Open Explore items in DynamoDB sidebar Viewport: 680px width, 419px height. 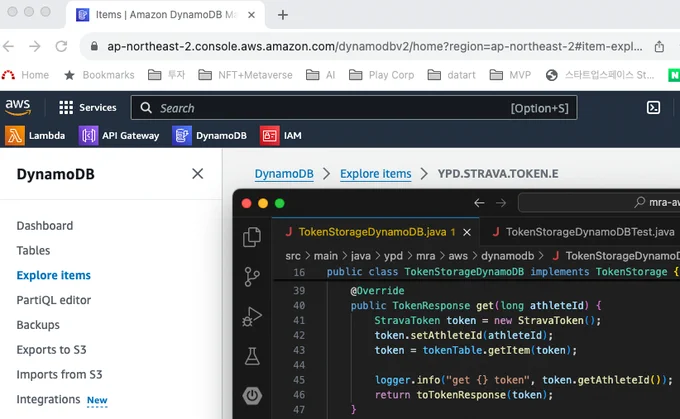pos(54,275)
